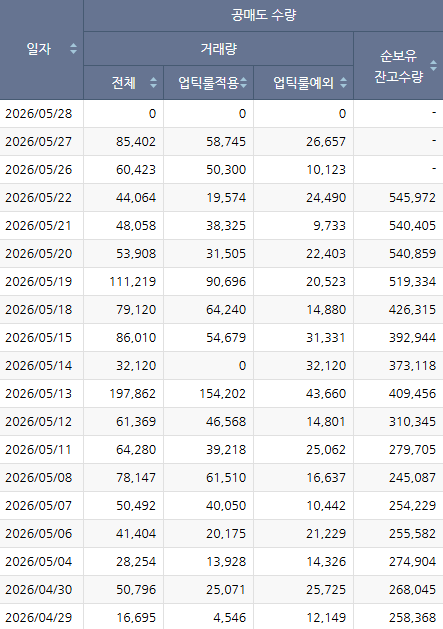Click uptick-applied value 4,546

[x=230, y=618]
